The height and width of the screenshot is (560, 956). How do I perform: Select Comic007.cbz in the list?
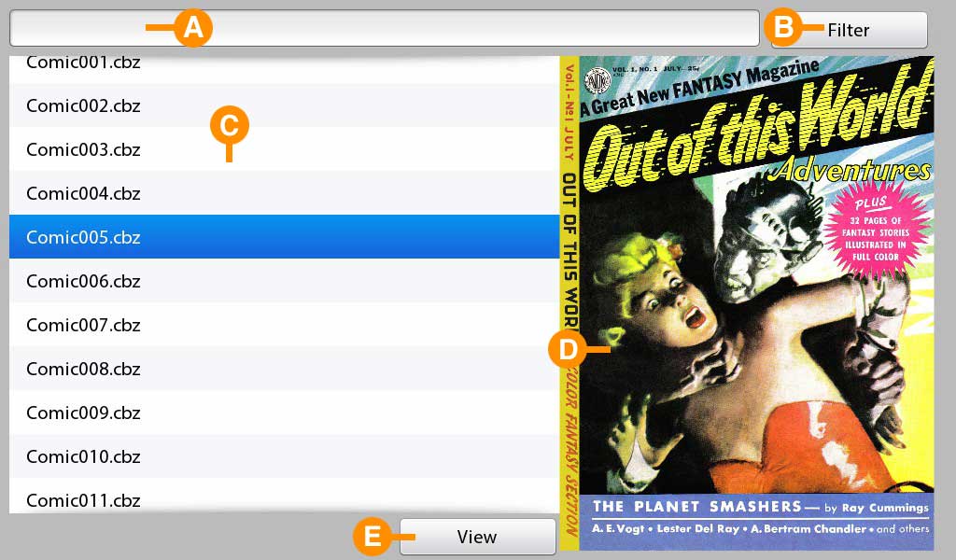tap(284, 324)
